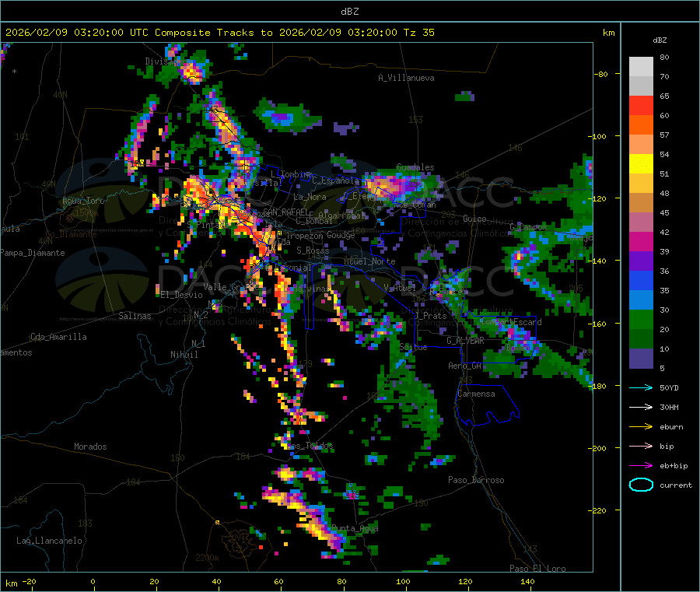This screenshot has width=700, height=592.
Task: Click the 0 km horizontal axis tick
Action: (93, 581)
